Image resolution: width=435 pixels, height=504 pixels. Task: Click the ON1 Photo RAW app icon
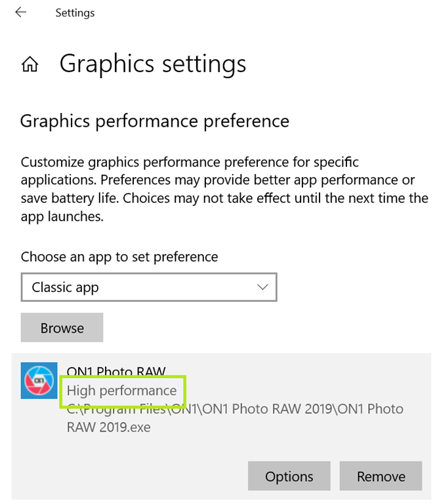coord(39,380)
